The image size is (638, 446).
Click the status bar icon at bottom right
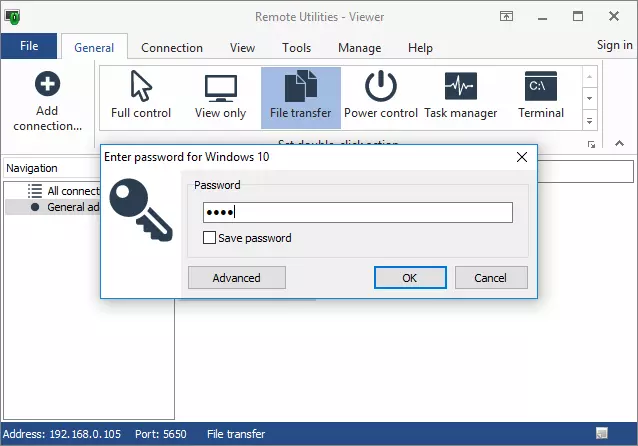pos(601,433)
